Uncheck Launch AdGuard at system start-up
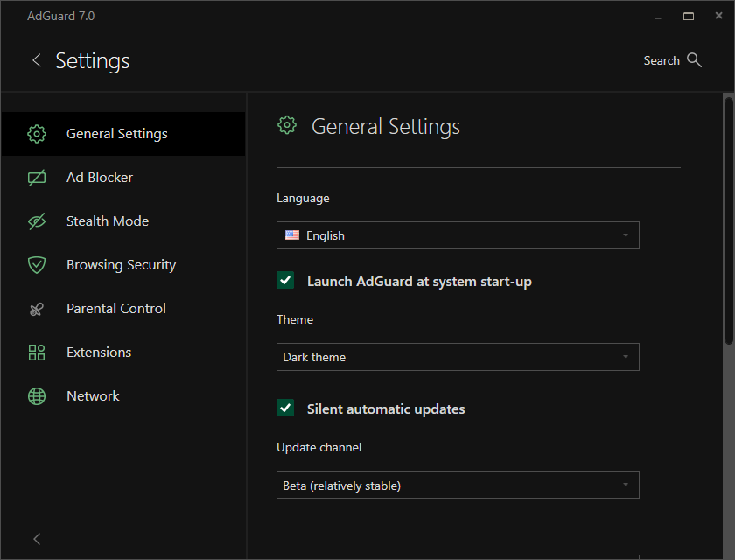 [x=285, y=280]
